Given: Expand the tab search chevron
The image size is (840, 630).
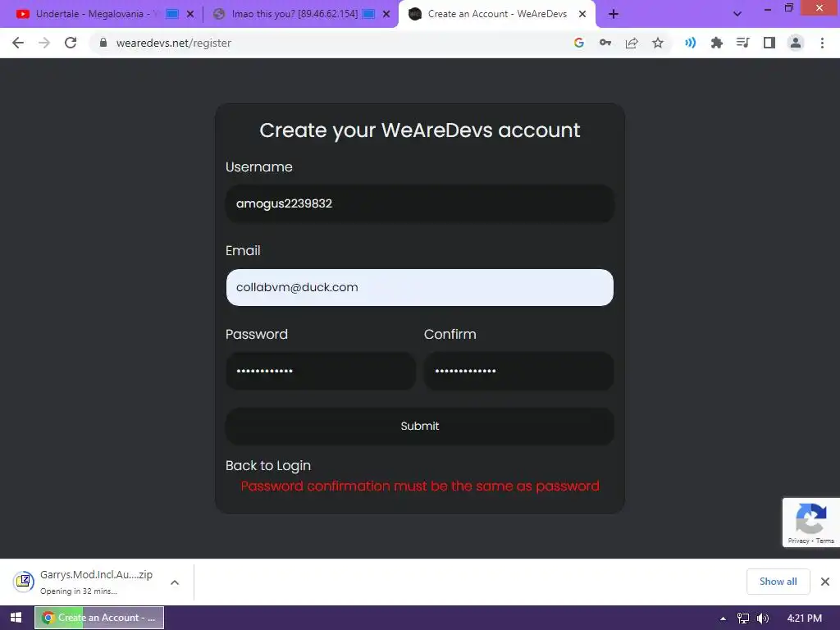Looking at the screenshot, I should coord(737,14).
